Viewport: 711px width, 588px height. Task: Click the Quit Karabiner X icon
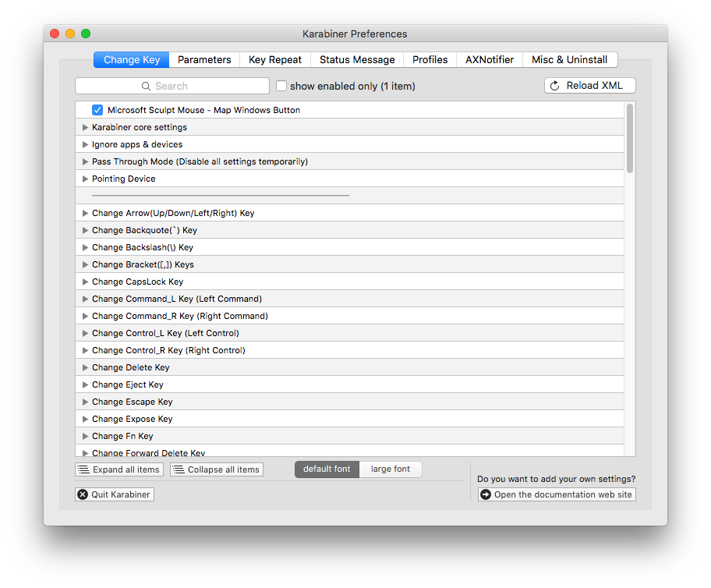coord(83,494)
